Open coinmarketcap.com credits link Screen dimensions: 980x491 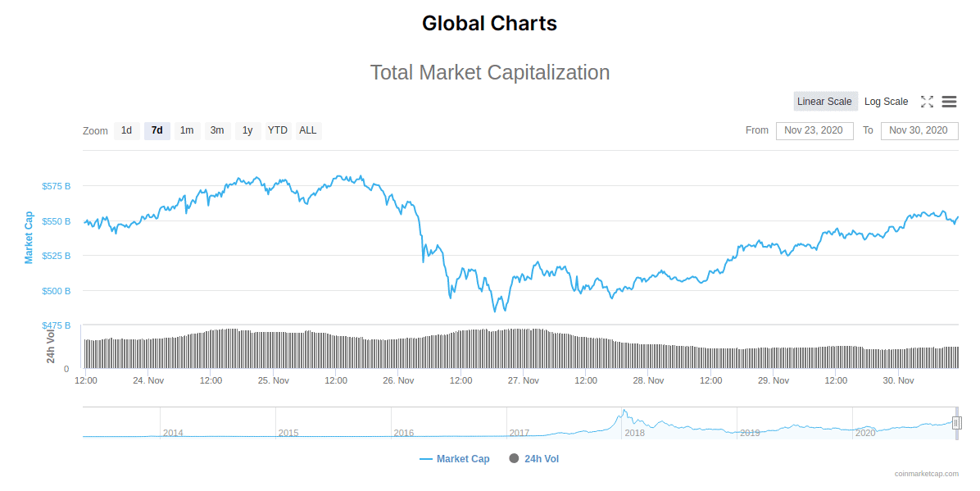[926, 474]
